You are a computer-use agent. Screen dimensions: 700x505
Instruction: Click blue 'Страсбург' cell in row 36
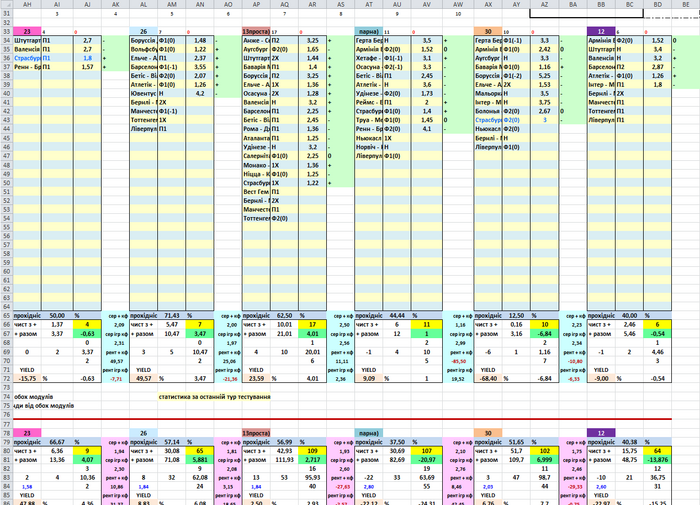click(27, 58)
